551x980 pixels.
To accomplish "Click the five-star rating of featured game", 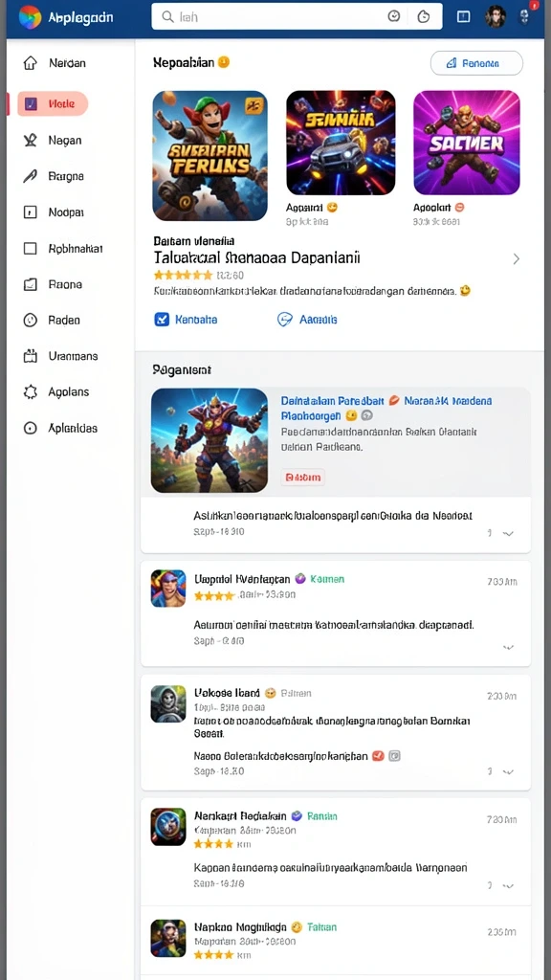I will click(183, 275).
